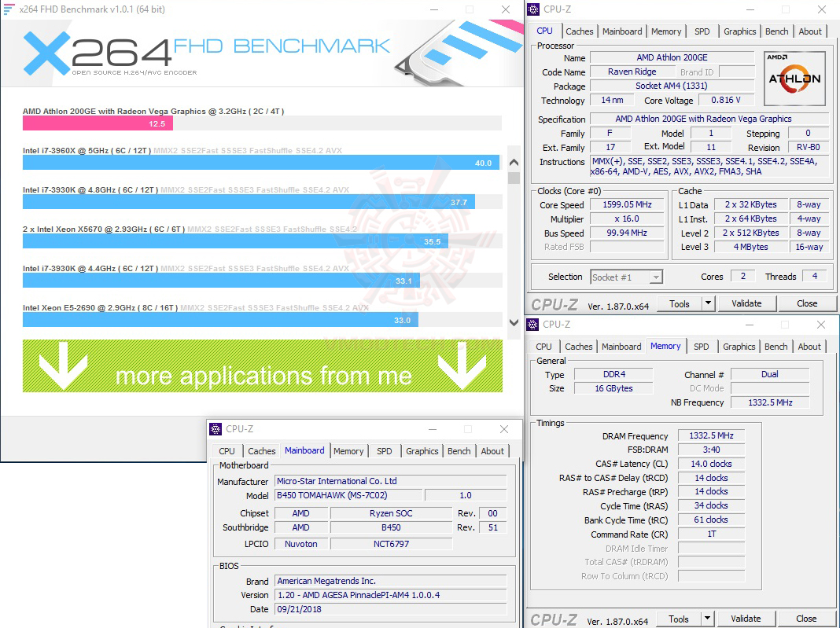Open Graphics tab in CPU window
The height and width of the screenshot is (628, 840).
click(739, 31)
